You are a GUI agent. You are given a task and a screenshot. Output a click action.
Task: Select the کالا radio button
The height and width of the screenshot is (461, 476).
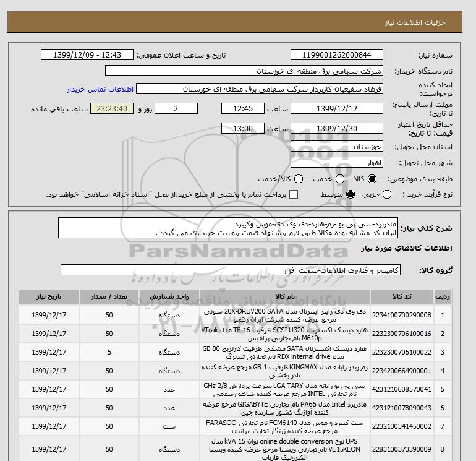tap(371, 179)
